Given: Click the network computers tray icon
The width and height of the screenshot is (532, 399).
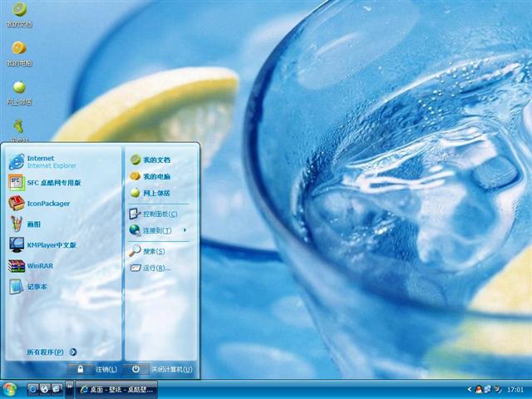Looking at the screenshot, I should 488,389.
